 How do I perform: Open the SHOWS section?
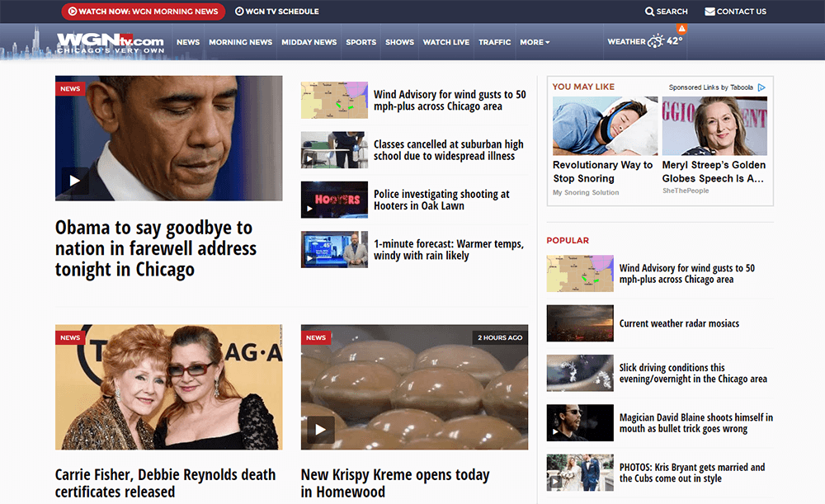pos(399,42)
